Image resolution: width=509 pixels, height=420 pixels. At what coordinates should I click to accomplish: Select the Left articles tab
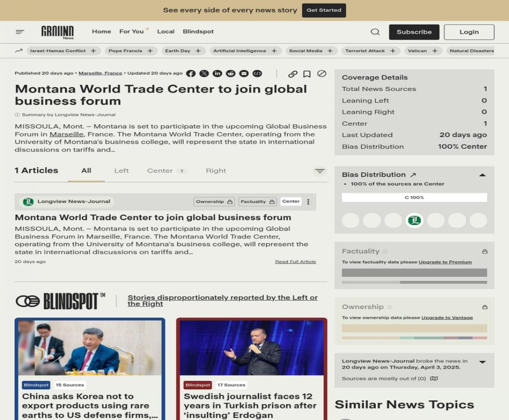pos(121,171)
